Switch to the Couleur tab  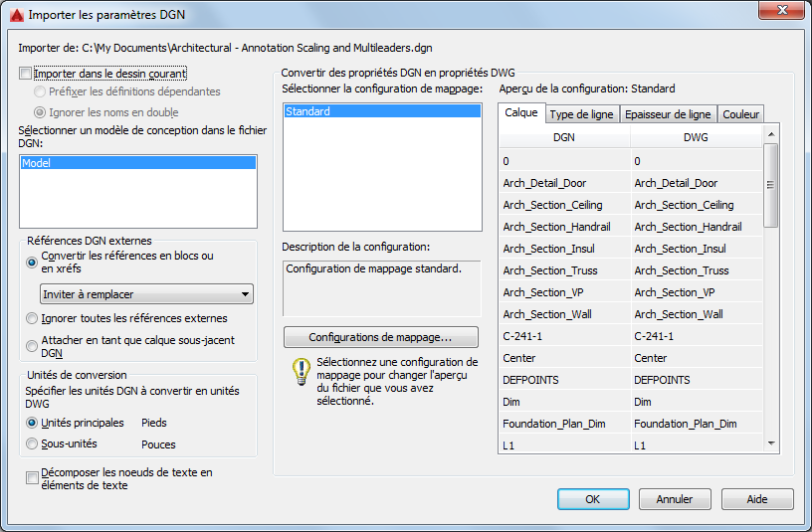[740, 114]
